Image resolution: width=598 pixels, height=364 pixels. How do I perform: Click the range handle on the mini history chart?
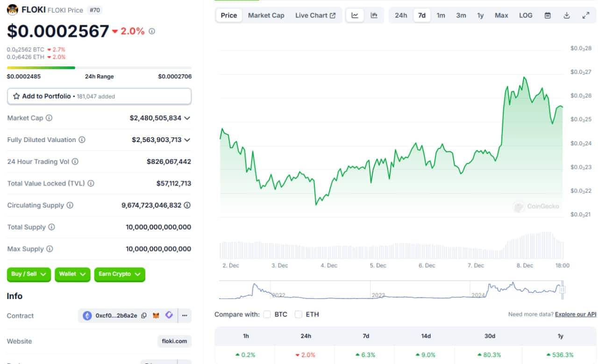click(562, 290)
